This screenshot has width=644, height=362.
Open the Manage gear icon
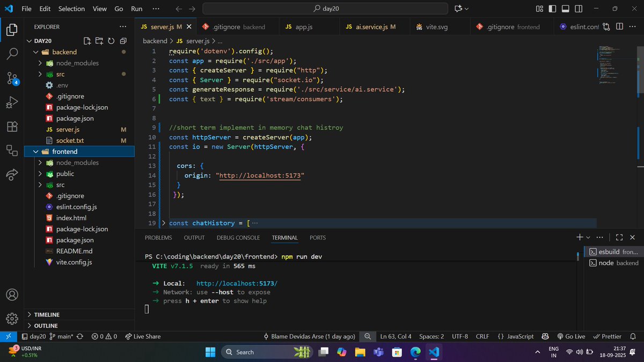click(12, 319)
